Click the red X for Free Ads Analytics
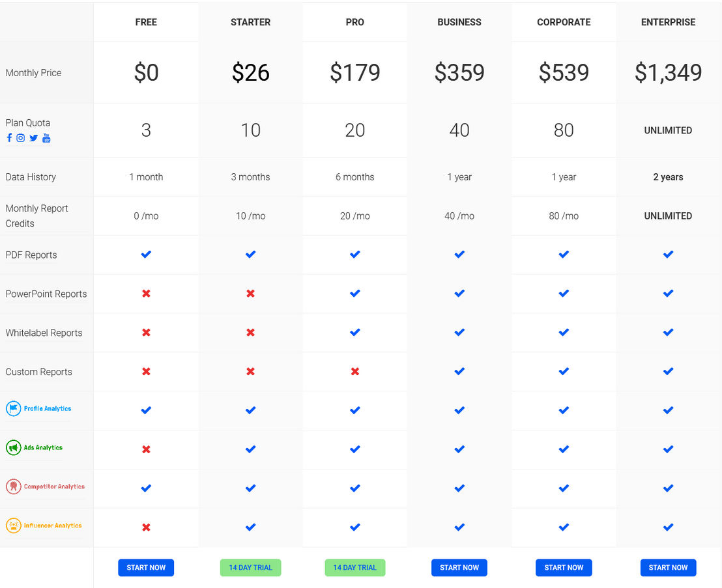Screen dimensions: 722x588 coord(146,449)
